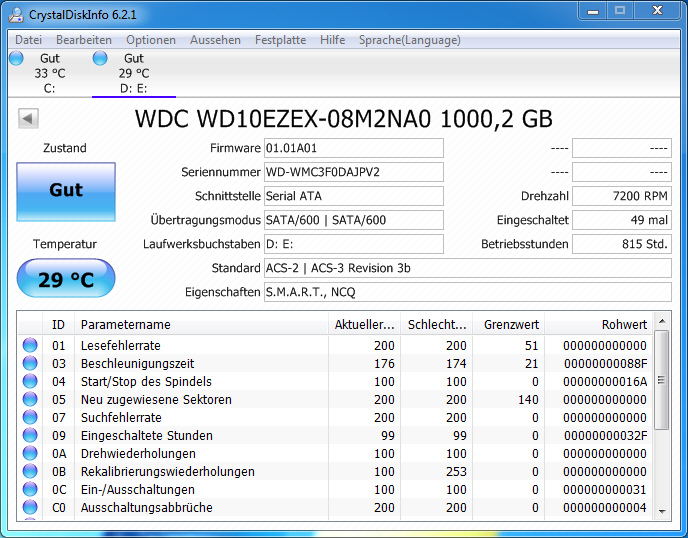
Task: Click the SMART list scrollbar thumb
Action: point(662,380)
